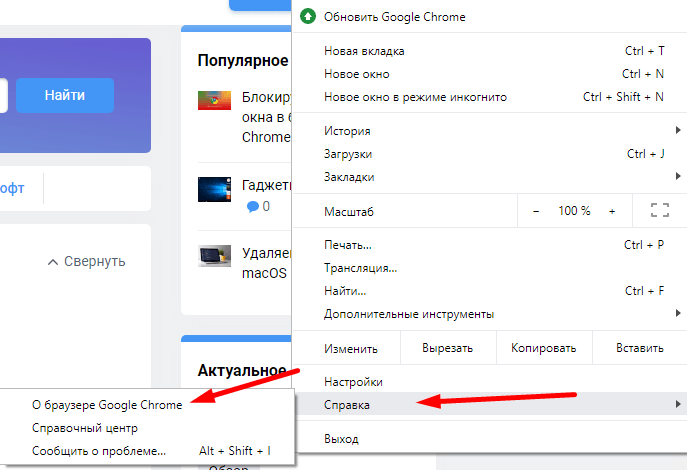Click the green Update Google Chrome arrow icon
This screenshot has width=687, height=470.
(308, 17)
